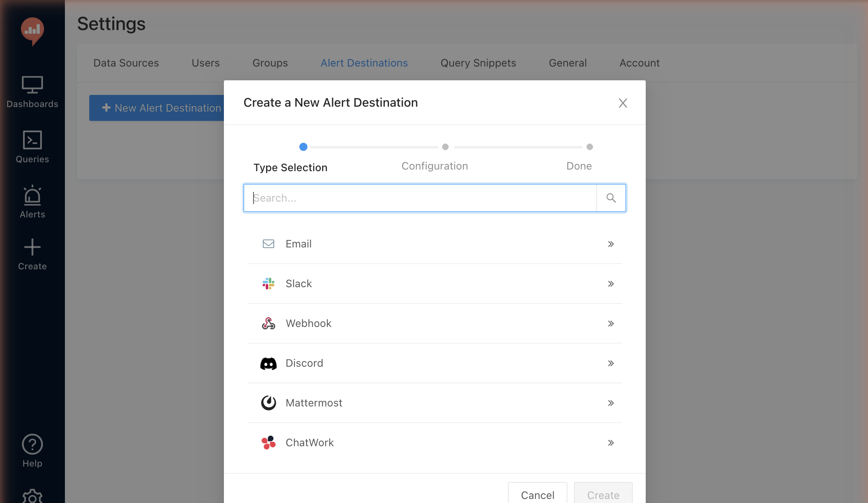Image resolution: width=868 pixels, height=503 pixels.
Task: Expand the Email row chevron
Action: 611,244
